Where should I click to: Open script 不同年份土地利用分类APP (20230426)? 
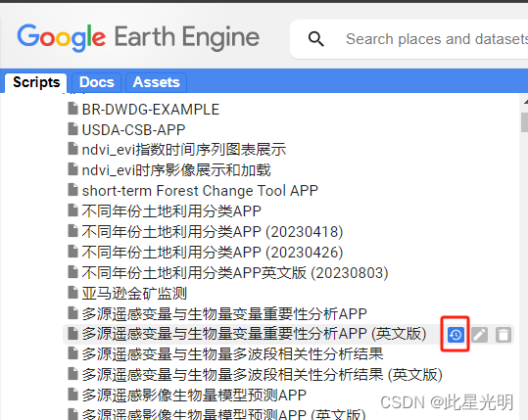click(x=213, y=253)
